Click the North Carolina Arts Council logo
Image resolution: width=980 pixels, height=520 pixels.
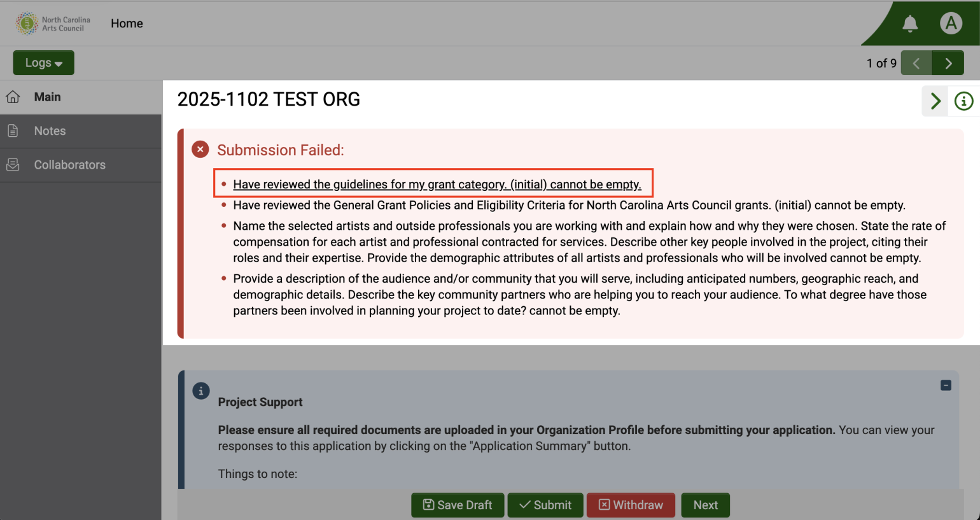26,23
